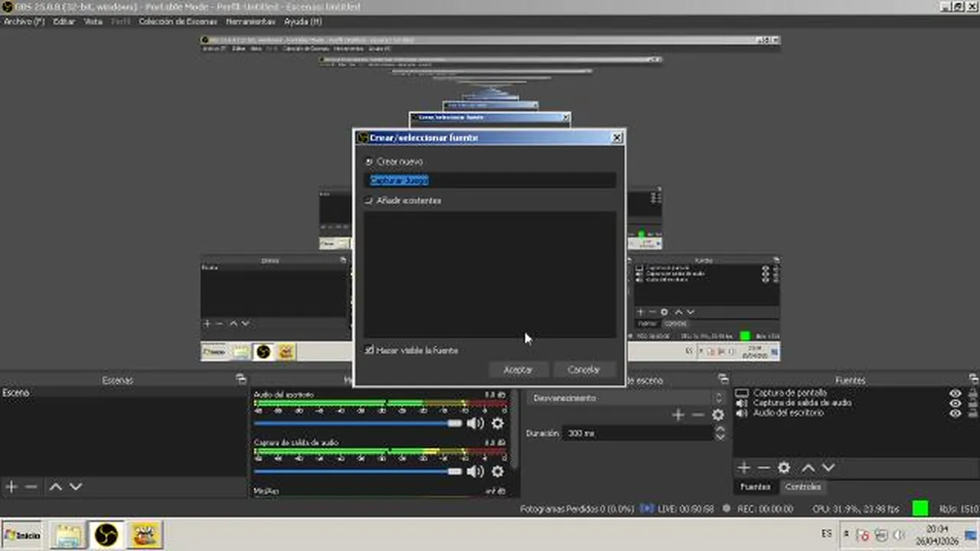
Task: Confirm dialog with Aceptar button
Action: [x=518, y=370]
